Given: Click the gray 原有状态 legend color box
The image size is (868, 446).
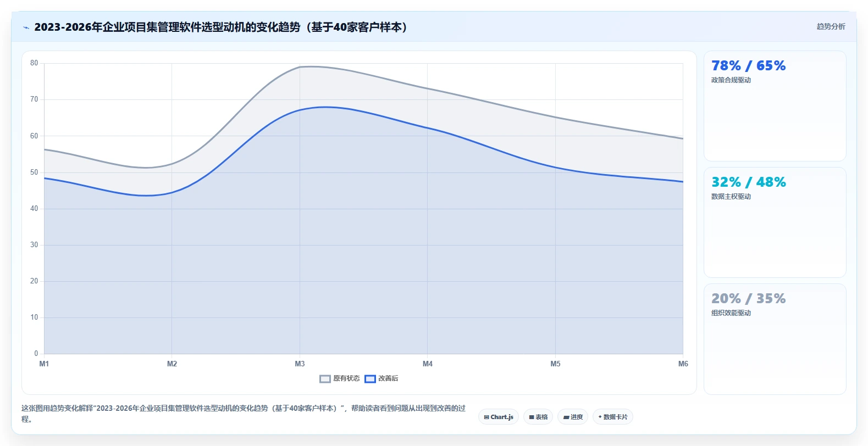Looking at the screenshot, I should (x=325, y=378).
